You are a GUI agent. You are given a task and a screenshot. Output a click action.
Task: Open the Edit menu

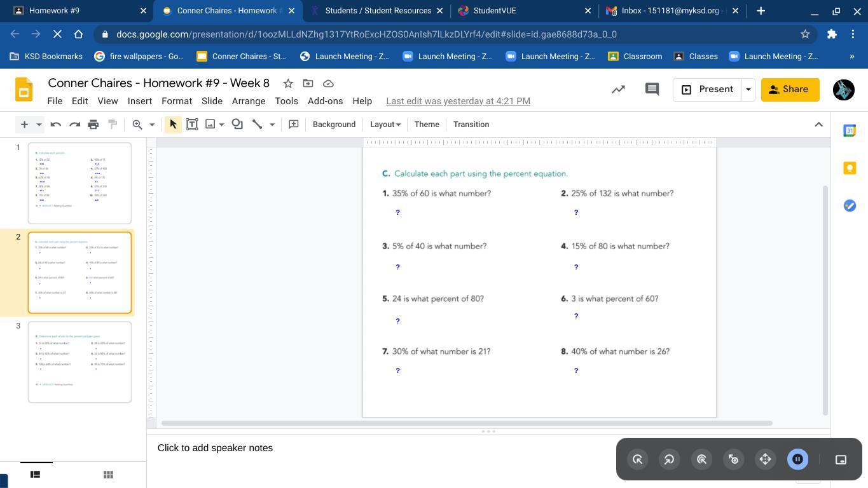79,101
